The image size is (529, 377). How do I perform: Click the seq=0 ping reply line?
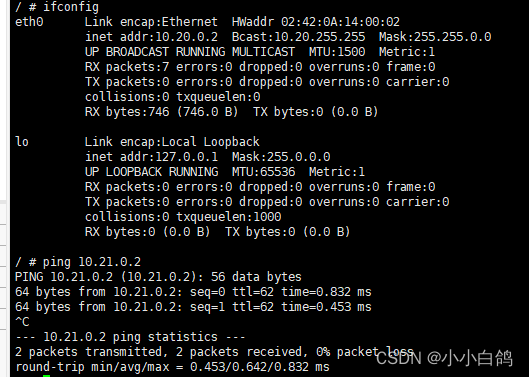coord(193,292)
